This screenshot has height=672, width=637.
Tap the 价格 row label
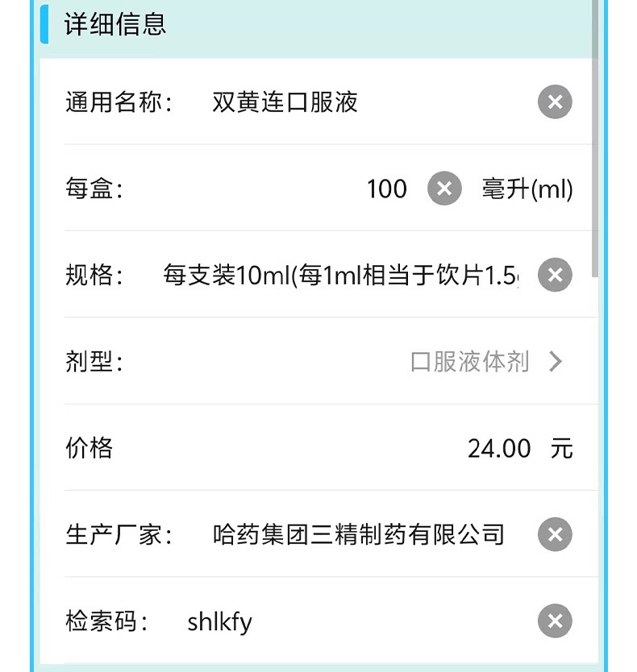[x=89, y=448]
